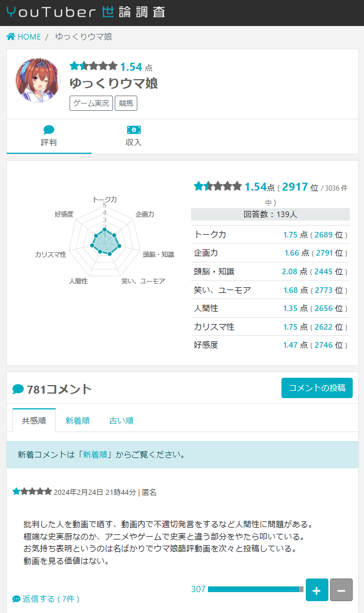Open the ゆっくりウマ娘 channel avatar

coord(37,80)
